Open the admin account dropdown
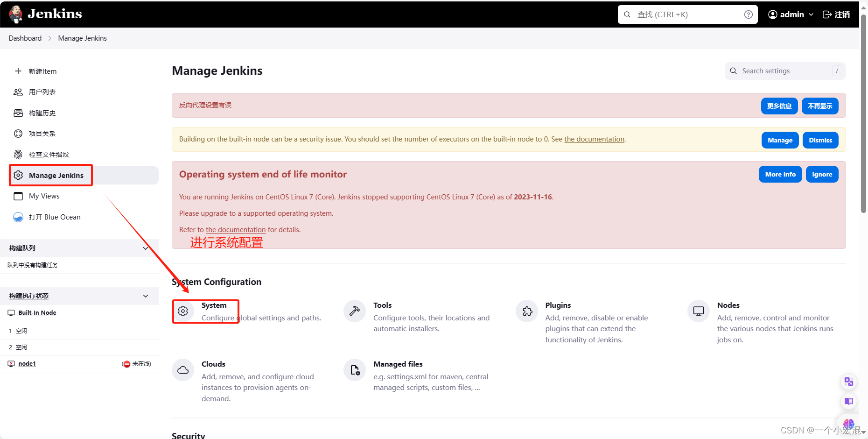The image size is (868, 439). [x=790, y=14]
